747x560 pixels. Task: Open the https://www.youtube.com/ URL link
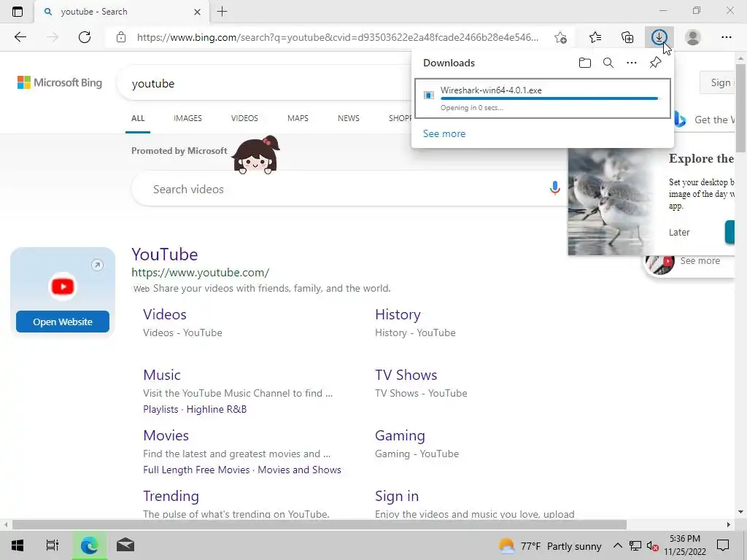(x=200, y=273)
